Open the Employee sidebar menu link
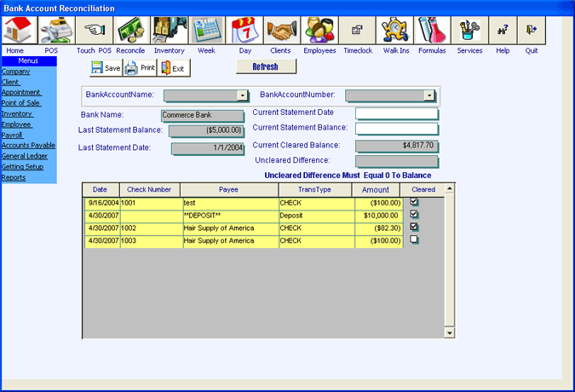This screenshot has width=575, height=392. [17, 124]
